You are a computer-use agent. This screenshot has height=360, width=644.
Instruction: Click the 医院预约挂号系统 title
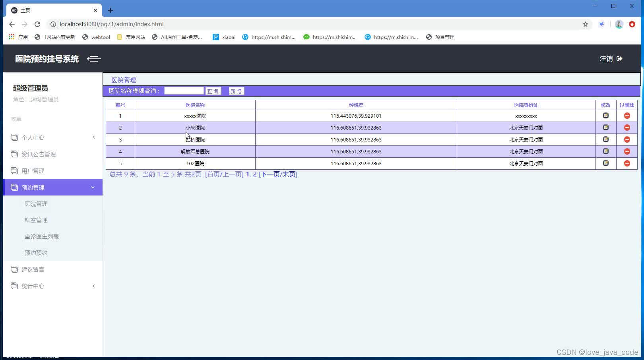point(47,59)
